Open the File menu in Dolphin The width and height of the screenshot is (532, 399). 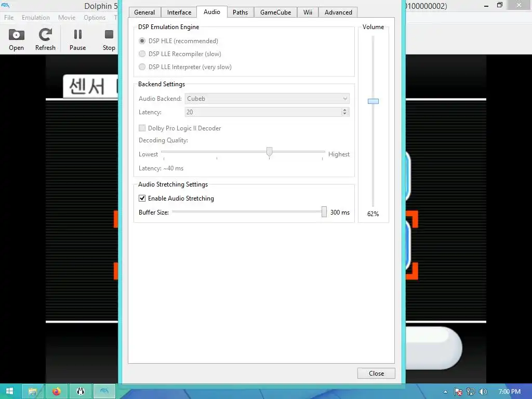[9, 17]
